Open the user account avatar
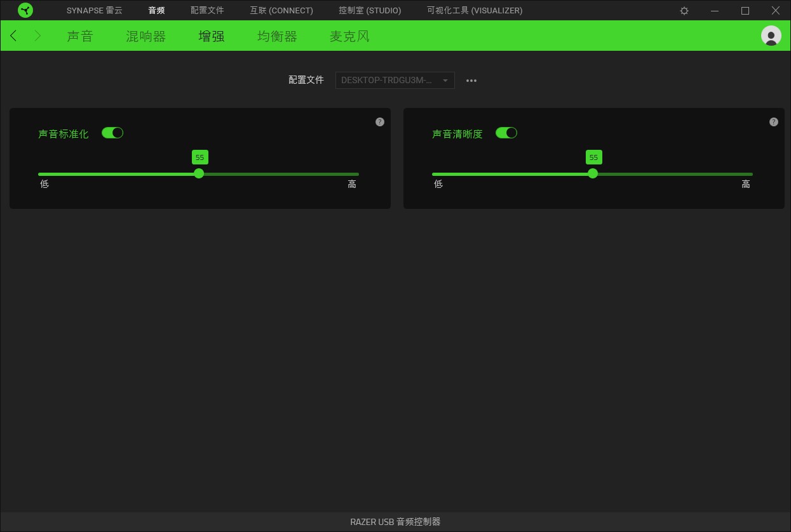Screen dimensions: 791x532 771,36
